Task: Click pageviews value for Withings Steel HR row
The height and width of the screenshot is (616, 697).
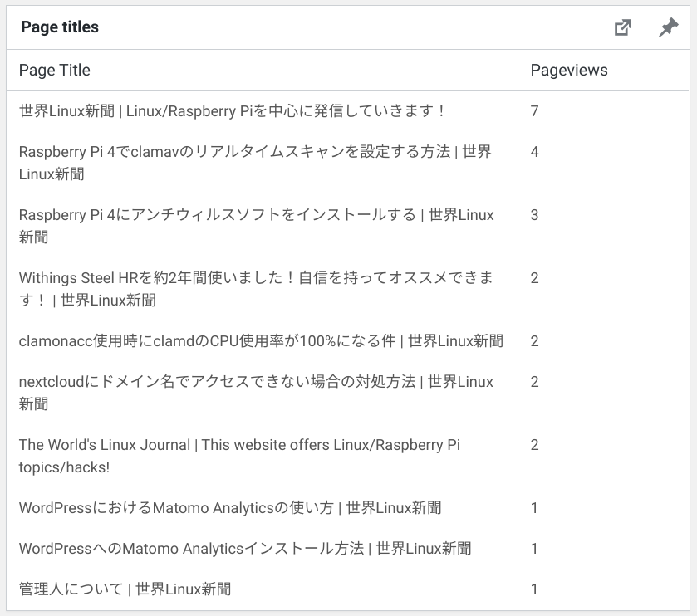Action: [534, 278]
